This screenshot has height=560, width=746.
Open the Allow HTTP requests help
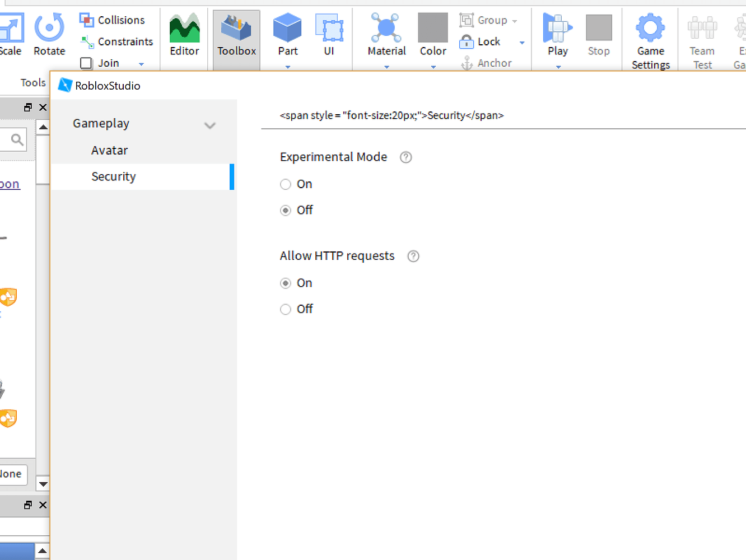[413, 256]
